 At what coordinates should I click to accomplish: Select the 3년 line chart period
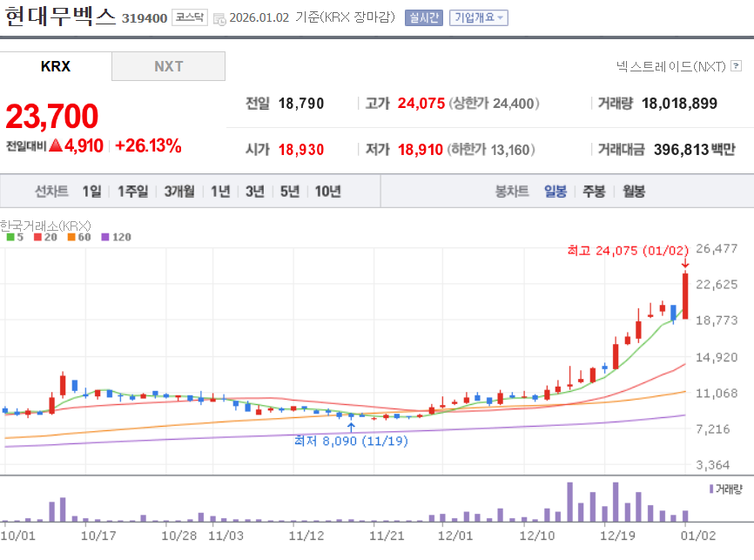[x=255, y=192]
